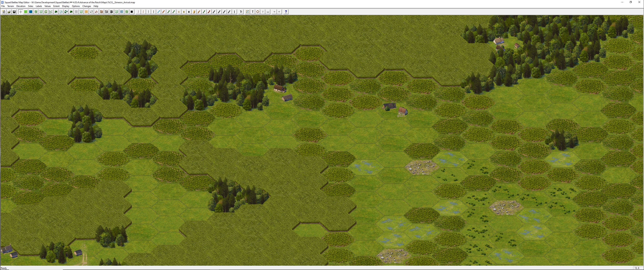Open the help question mark icon

tap(286, 12)
